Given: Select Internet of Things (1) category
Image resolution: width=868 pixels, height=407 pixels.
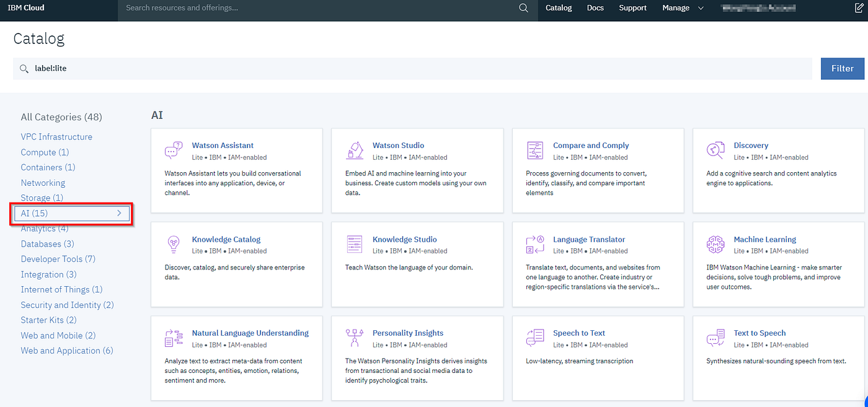Looking at the screenshot, I should 61,289.
